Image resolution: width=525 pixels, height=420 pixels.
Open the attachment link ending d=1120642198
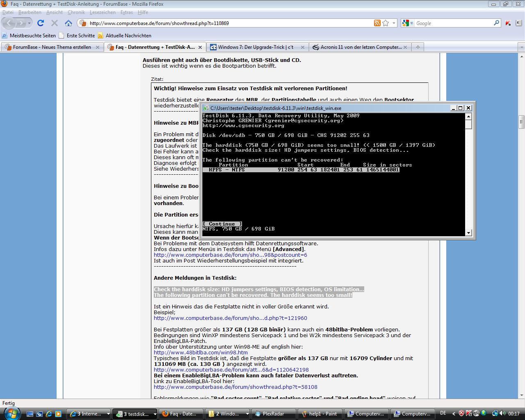coord(231,370)
